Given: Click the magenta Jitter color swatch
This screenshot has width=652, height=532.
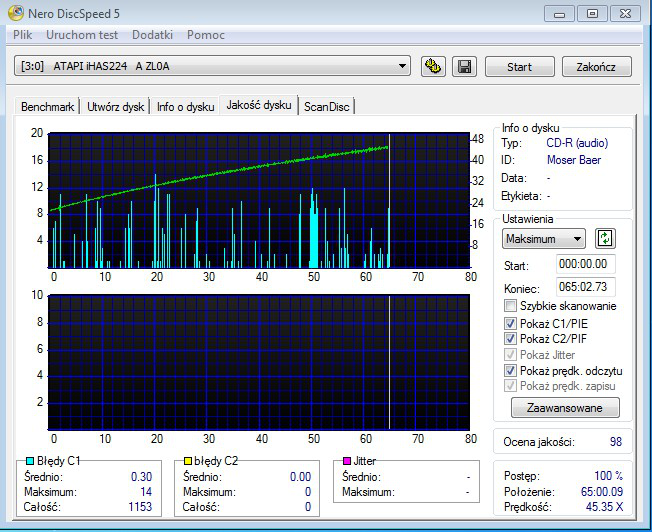Looking at the screenshot, I should click(347, 461).
